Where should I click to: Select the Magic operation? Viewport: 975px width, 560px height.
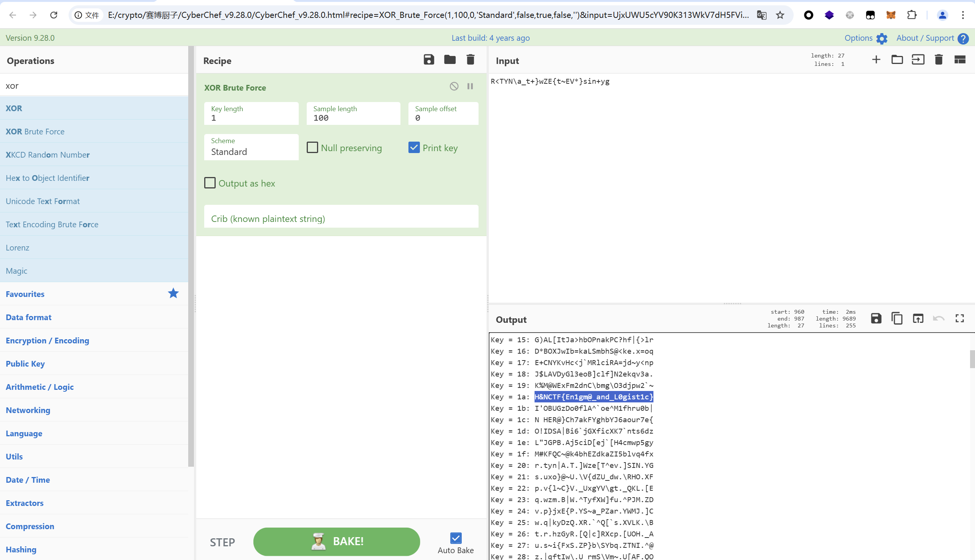tap(94, 271)
